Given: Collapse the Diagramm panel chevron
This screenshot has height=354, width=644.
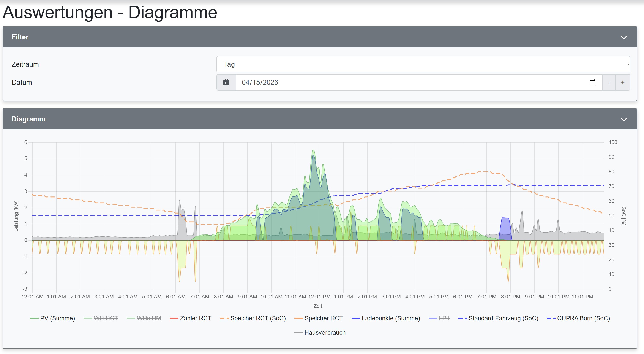Looking at the screenshot, I should (624, 120).
